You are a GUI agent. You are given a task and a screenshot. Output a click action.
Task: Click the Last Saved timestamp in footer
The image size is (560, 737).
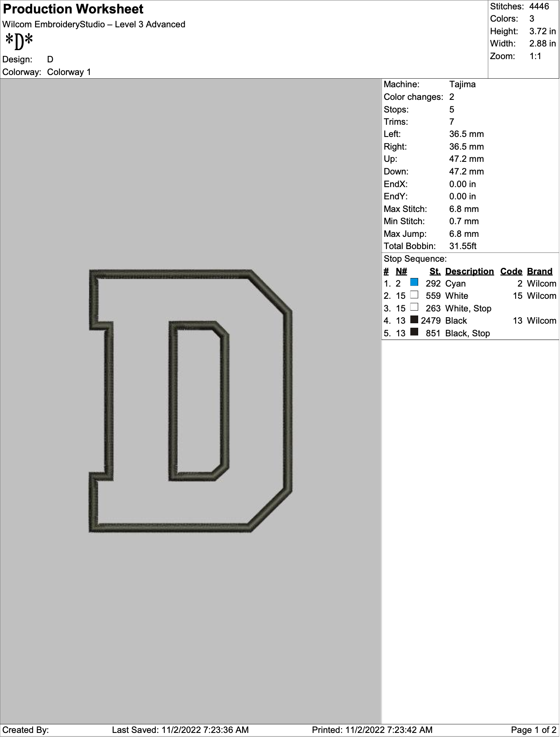point(180,730)
